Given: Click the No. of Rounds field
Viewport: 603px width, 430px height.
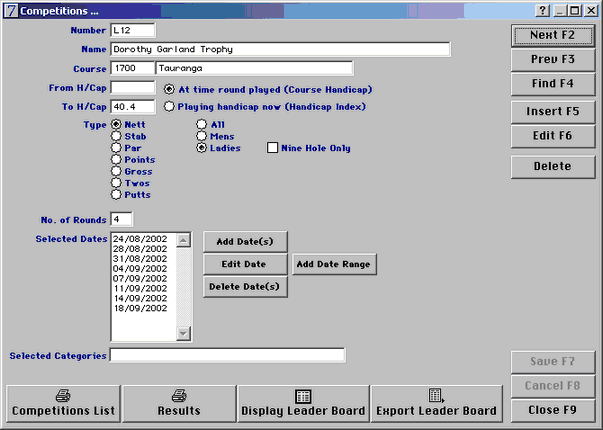Looking at the screenshot, I should coord(122,219).
